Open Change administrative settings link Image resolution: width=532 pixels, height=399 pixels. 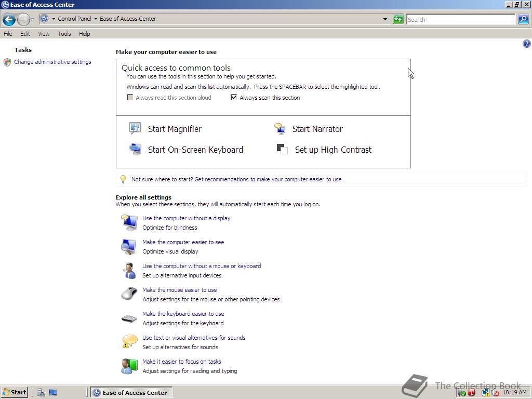[x=52, y=62]
